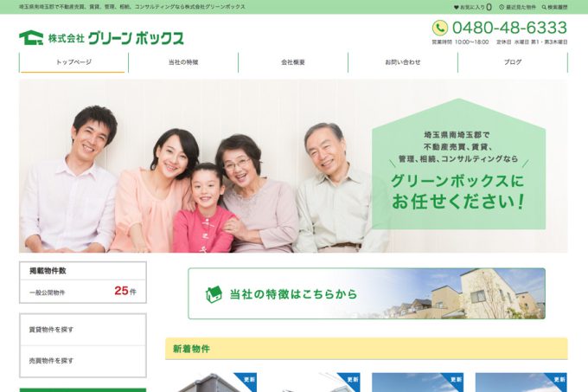
Task: Click the 当社の特徴はこちらから banner
Action: pyautogui.click(x=367, y=293)
